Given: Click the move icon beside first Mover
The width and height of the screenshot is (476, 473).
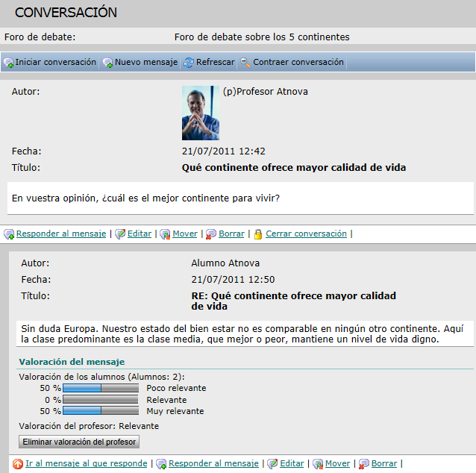Looking at the screenshot, I should click(165, 234).
